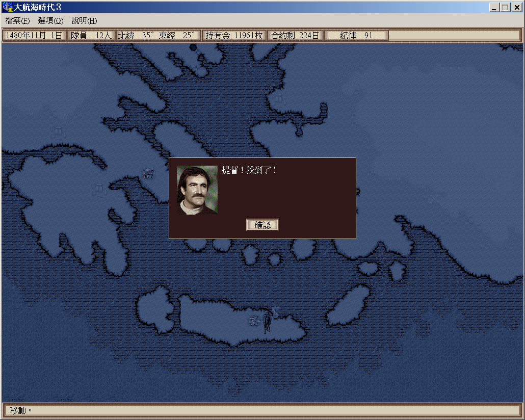Click the 北緯 35° 東經 25° coordinates panel
525x420 pixels.
pos(158,35)
